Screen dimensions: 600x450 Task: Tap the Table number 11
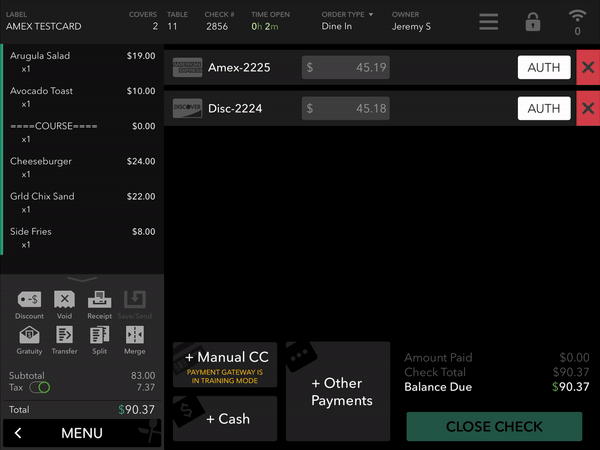click(x=172, y=26)
